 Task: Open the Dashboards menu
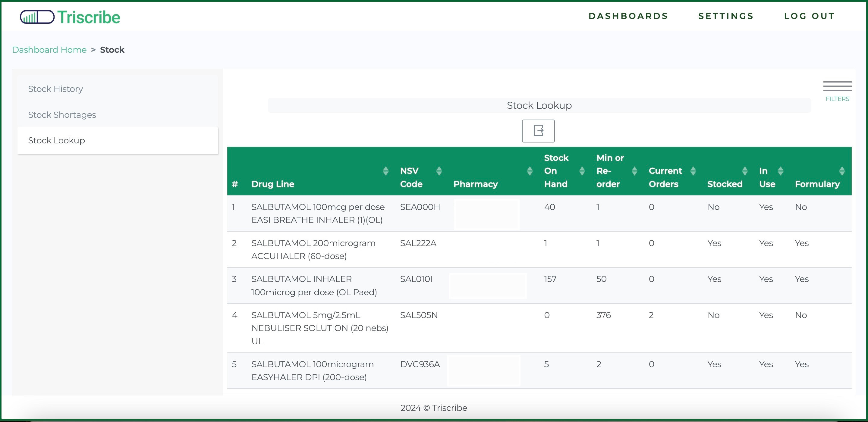pos(628,16)
